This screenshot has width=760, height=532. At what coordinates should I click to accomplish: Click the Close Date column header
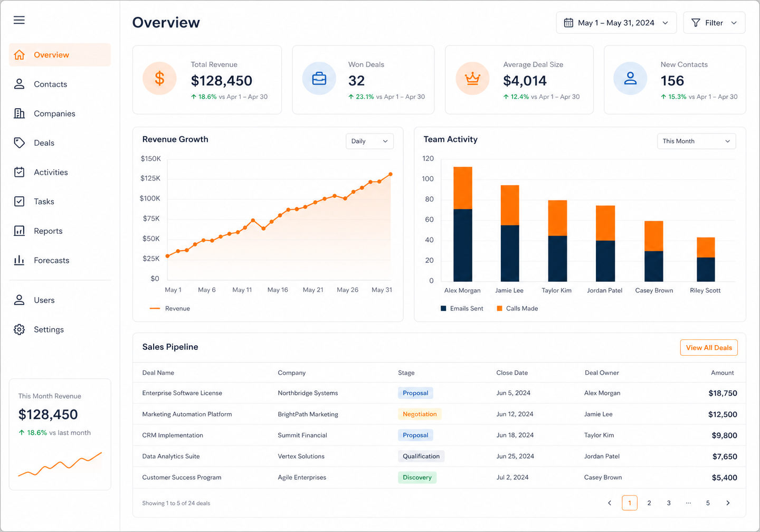[x=512, y=373]
